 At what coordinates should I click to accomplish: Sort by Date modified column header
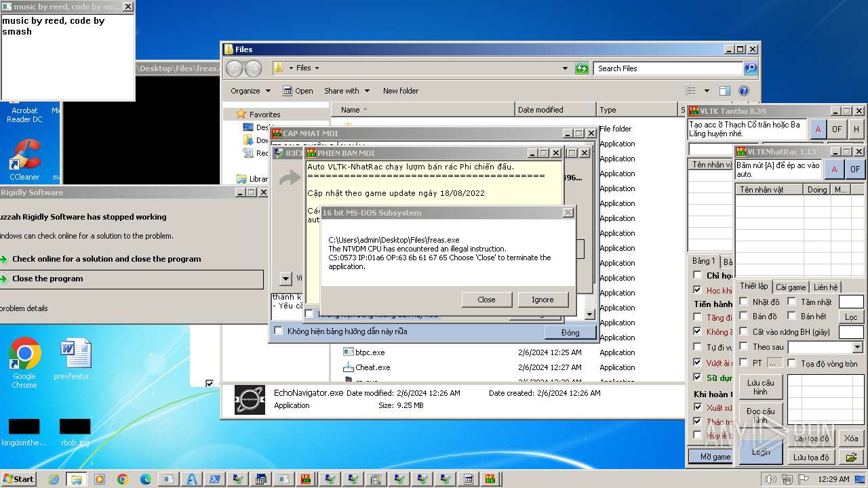(x=555, y=110)
